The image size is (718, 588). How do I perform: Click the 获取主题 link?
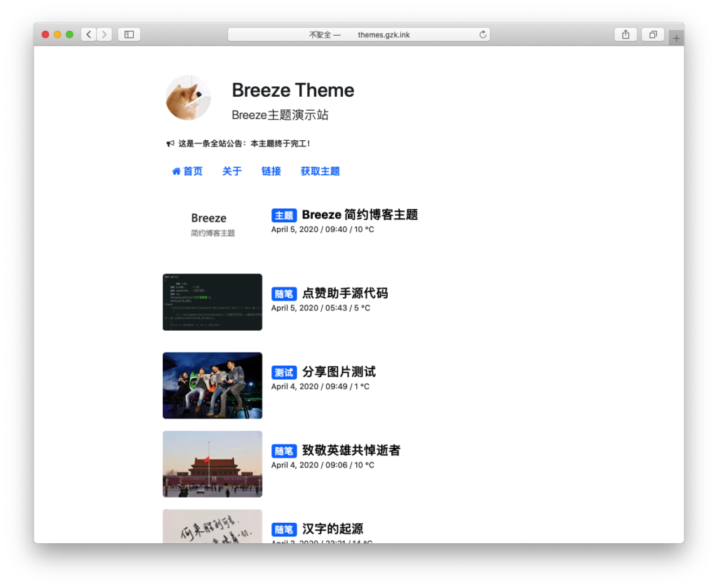pyautogui.click(x=320, y=170)
